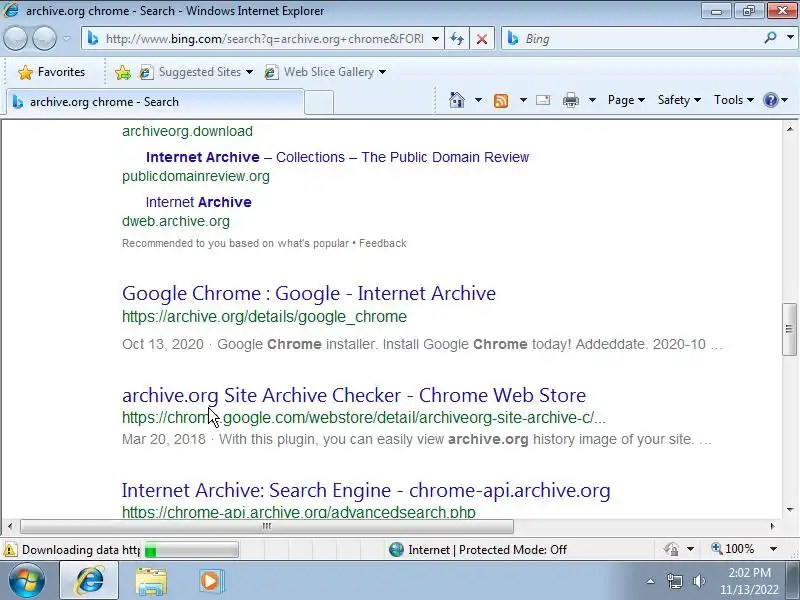The width and height of the screenshot is (800, 600).
Task: Open the recent pages dropdown arrow
Action: [66, 38]
